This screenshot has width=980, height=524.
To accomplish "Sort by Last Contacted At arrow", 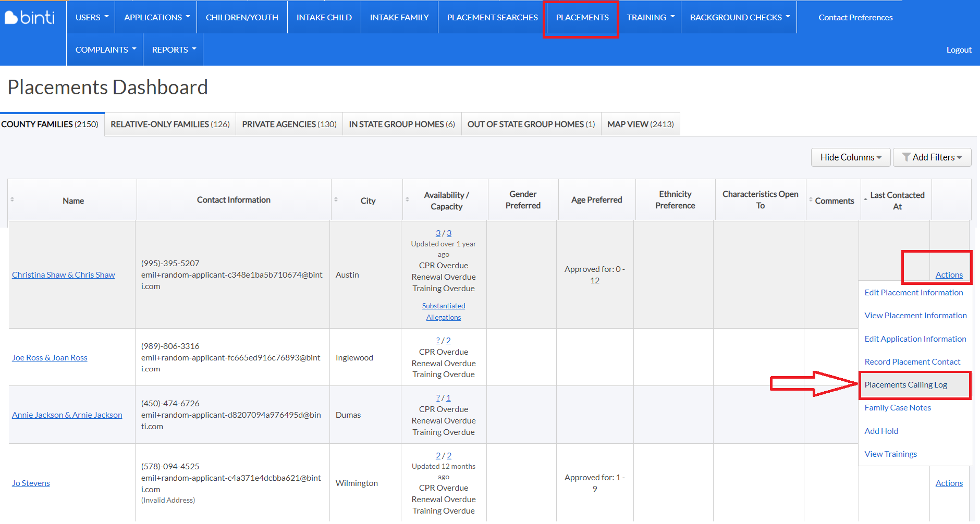I will 866,199.
